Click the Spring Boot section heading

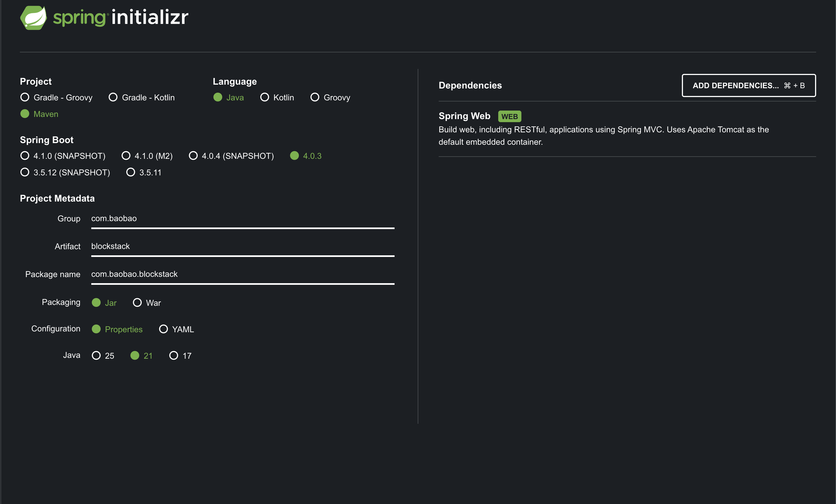[x=47, y=140]
